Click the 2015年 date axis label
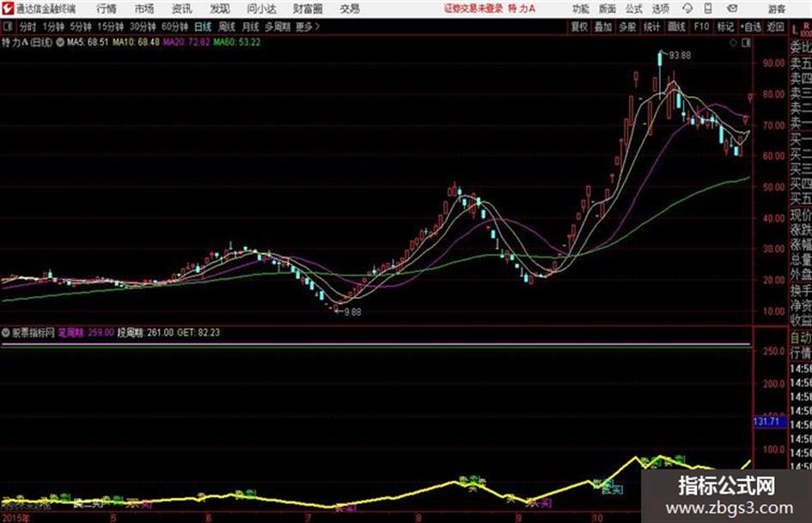 click(x=16, y=517)
